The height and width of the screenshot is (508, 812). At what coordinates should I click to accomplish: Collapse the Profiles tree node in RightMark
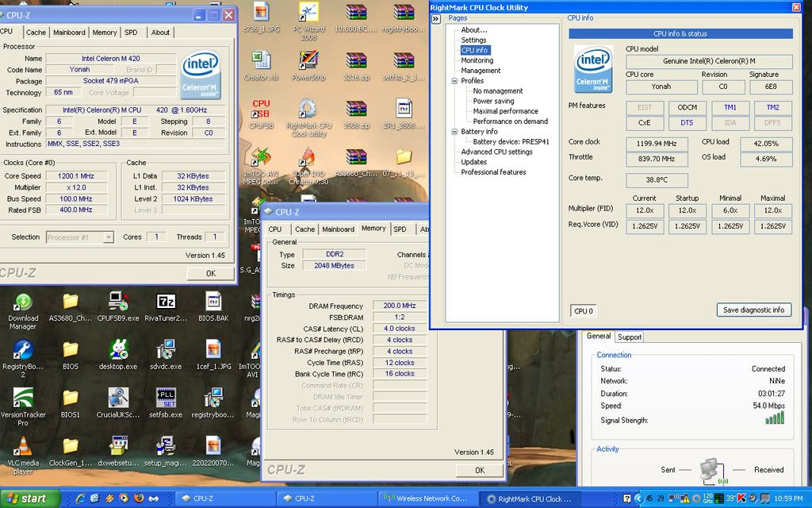point(454,81)
